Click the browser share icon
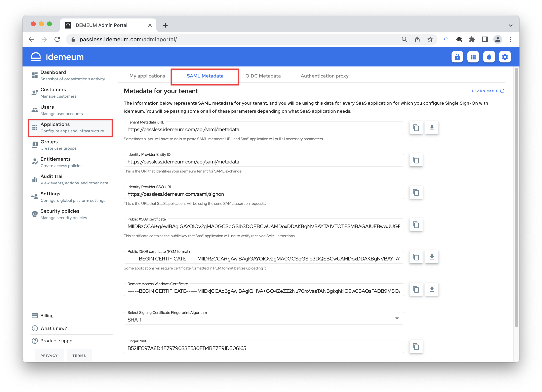 click(x=417, y=39)
